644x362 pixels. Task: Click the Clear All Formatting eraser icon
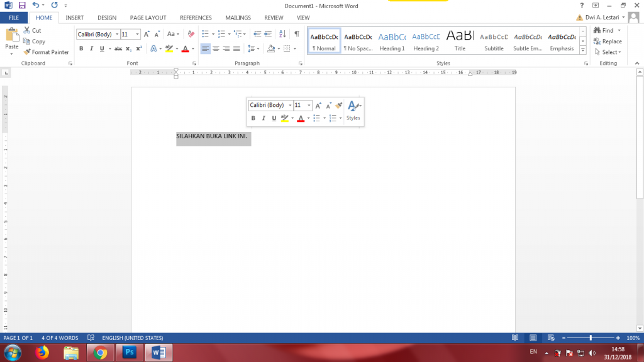coord(191,34)
